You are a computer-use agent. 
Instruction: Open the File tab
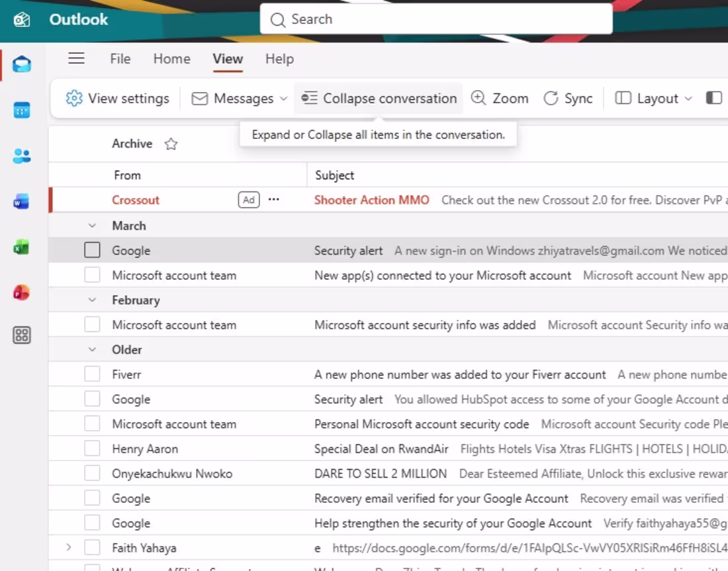(x=120, y=59)
